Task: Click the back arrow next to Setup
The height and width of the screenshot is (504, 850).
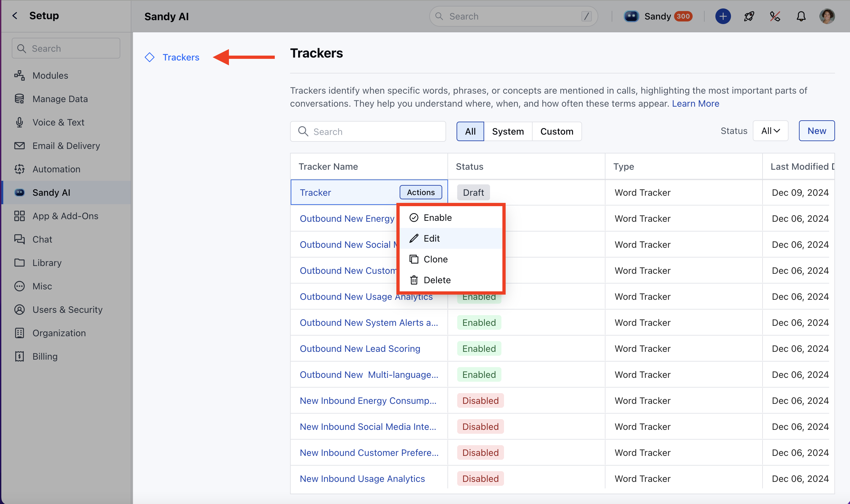Action: pos(15,16)
